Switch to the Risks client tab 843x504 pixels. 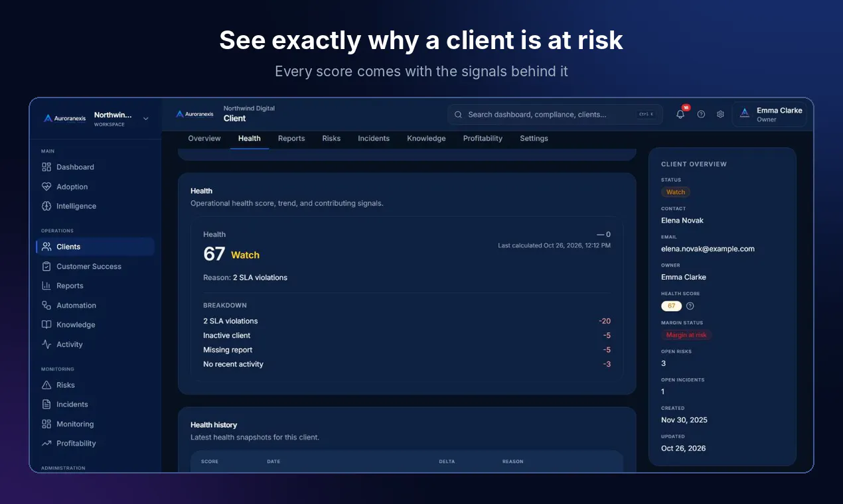331,139
